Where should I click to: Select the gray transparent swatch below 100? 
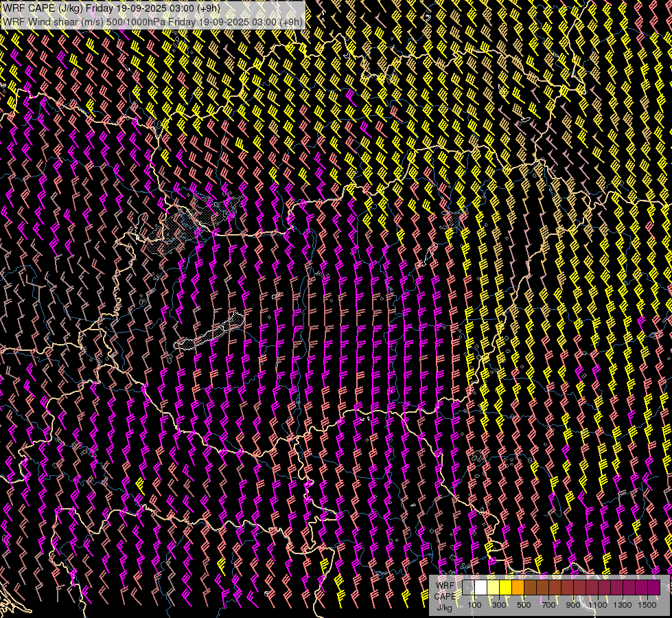(x=468, y=587)
